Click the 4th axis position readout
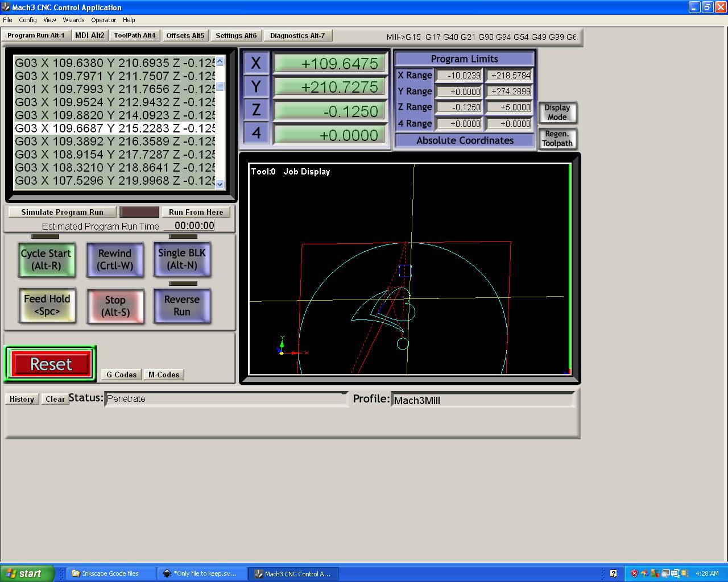The width and height of the screenshot is (728, 582). pos(329,135)
